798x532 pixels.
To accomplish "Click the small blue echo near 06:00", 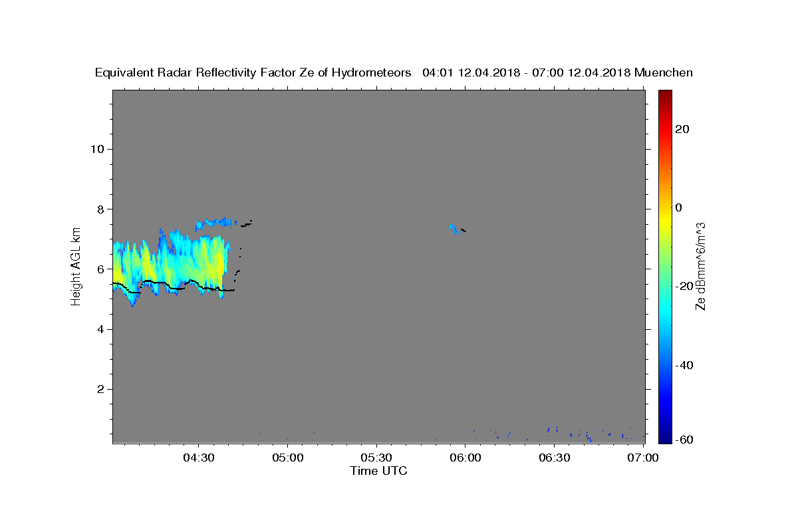I will (454, 229).
